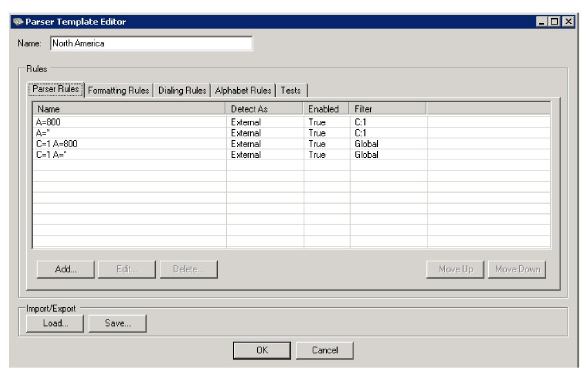Click the Load... button
Screen dimensions: 582x379
(55, 323)
